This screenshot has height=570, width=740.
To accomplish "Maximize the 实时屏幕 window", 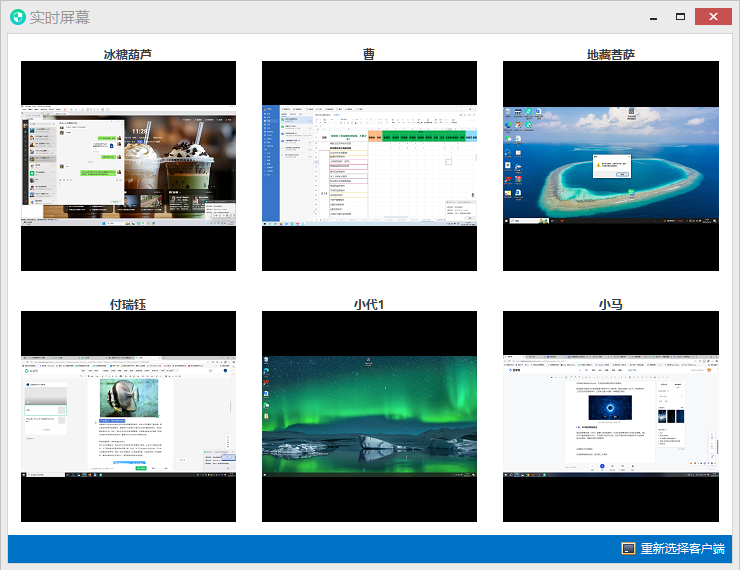I will pos(680,17).
